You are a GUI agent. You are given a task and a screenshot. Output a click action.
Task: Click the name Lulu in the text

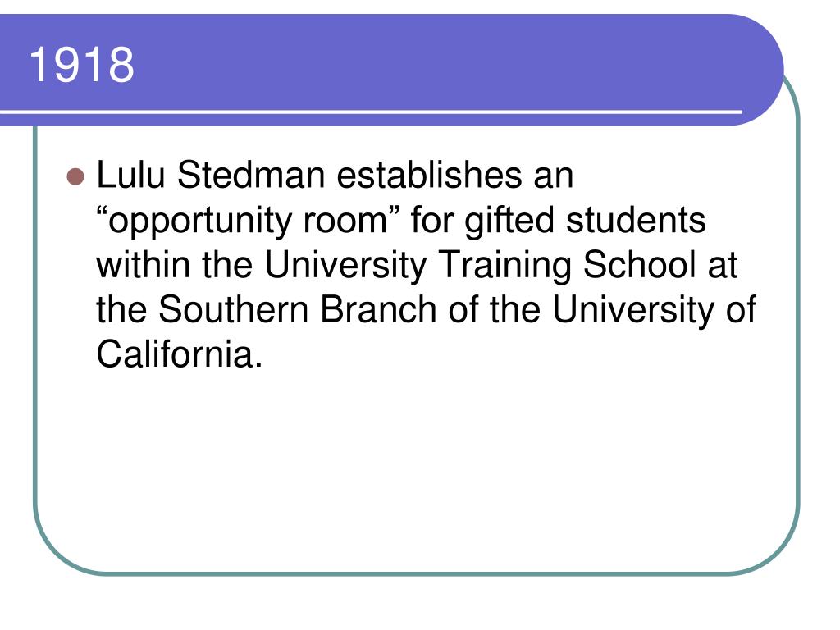(130, 175)
